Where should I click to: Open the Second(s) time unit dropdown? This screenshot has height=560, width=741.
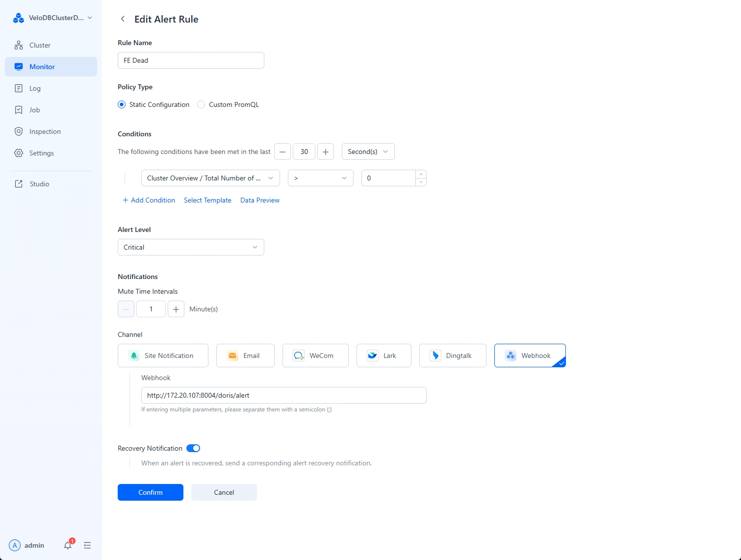pyautogui.click(x=367, y=152)
